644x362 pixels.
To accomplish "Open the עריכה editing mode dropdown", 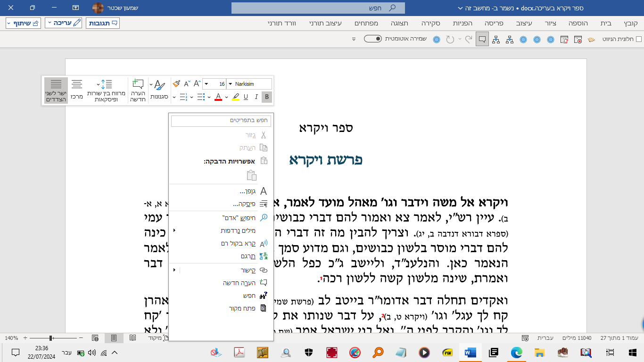I will pos(64,23).
